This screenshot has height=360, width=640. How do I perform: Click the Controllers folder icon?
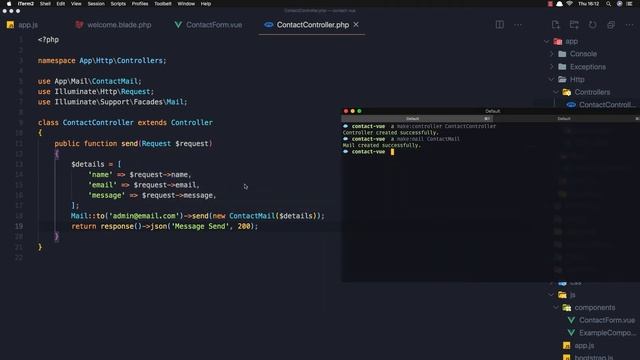(x=567, y=92)
